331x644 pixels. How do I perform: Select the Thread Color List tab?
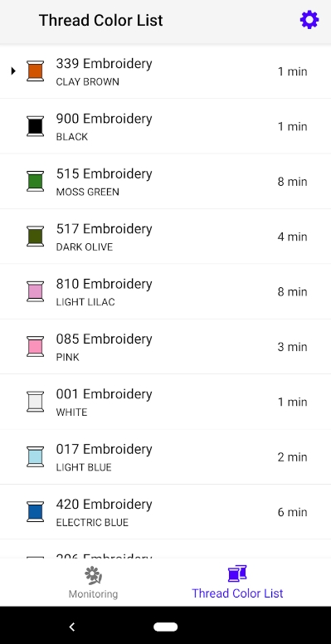tap(237, 582)
